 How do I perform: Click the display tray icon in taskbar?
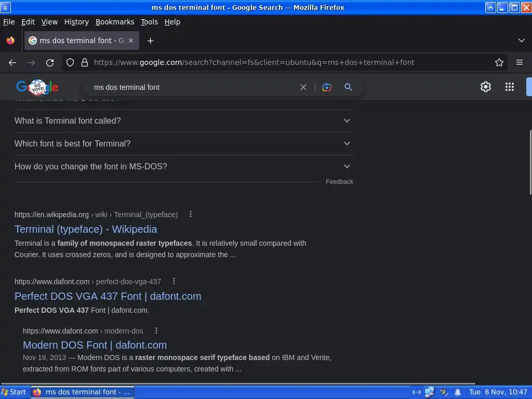430,392
